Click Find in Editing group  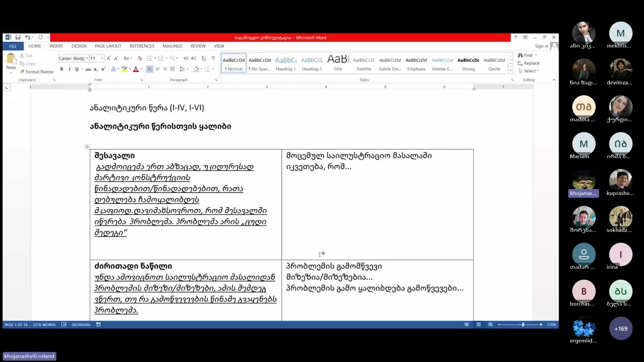[x=525, y=55]
